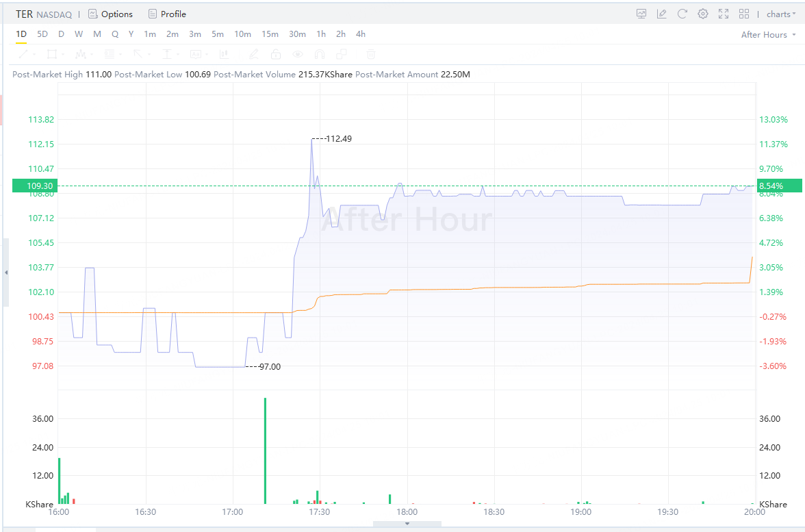Viewport: 805px width, 532px height.
Task: Open the multi-chart grid layout icon
Action: (x=744, y=14)
